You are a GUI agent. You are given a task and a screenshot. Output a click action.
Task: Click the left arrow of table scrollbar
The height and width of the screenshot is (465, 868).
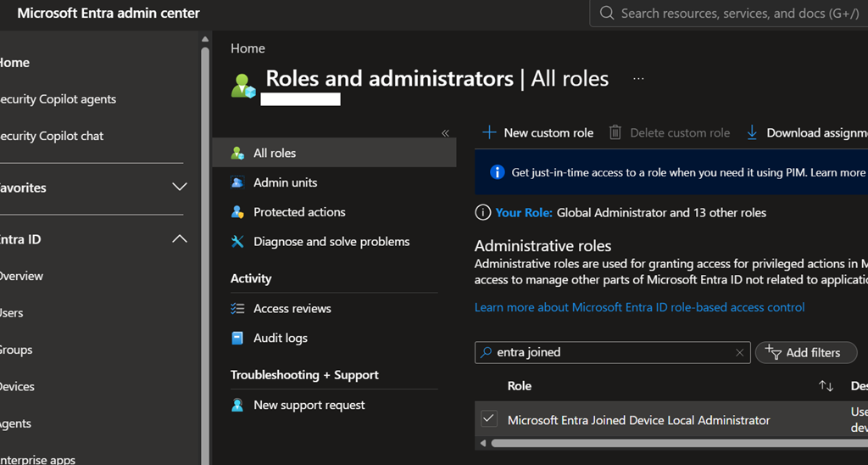click(482, 444)
